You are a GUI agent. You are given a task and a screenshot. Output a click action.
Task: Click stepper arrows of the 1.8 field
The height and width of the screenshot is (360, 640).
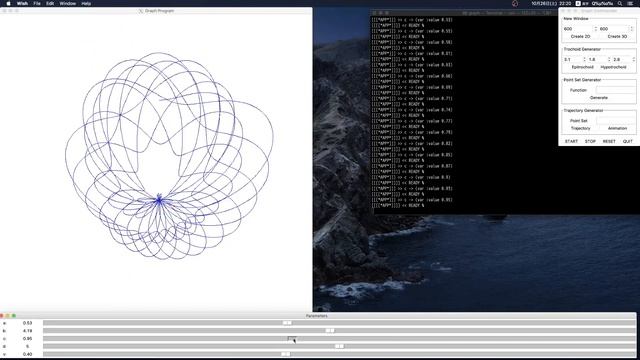609,60
